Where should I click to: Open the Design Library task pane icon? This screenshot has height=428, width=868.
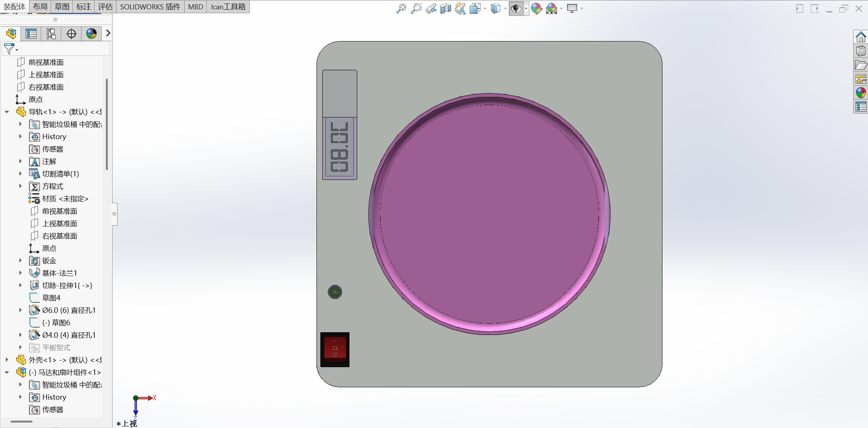pos(861,51)
